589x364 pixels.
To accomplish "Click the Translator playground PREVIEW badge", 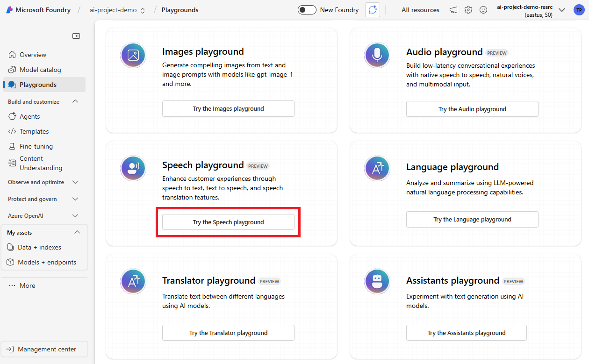I will (270, 281).
